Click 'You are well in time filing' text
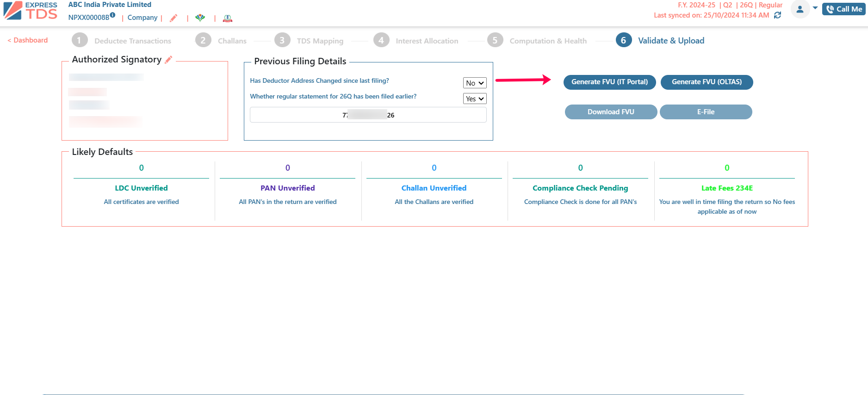This screenshot has height=395, width=868. (727, 207)
